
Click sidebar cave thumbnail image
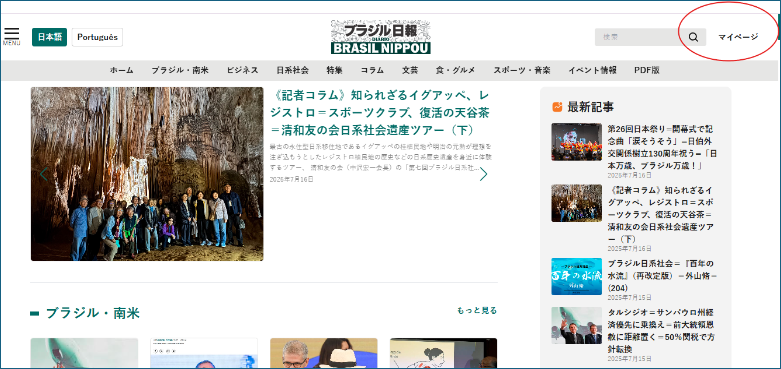click(x=576, y=203)
